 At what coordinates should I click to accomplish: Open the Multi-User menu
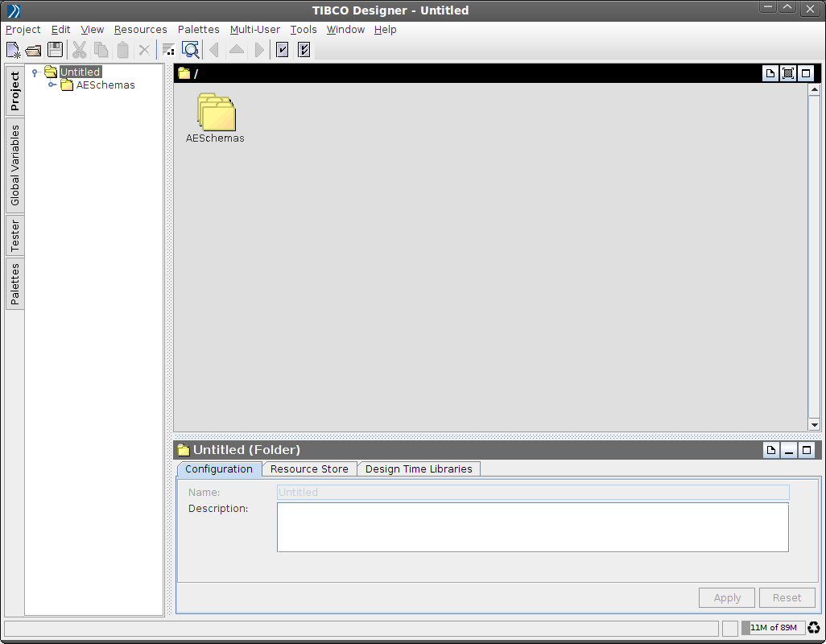coord(254,30)
